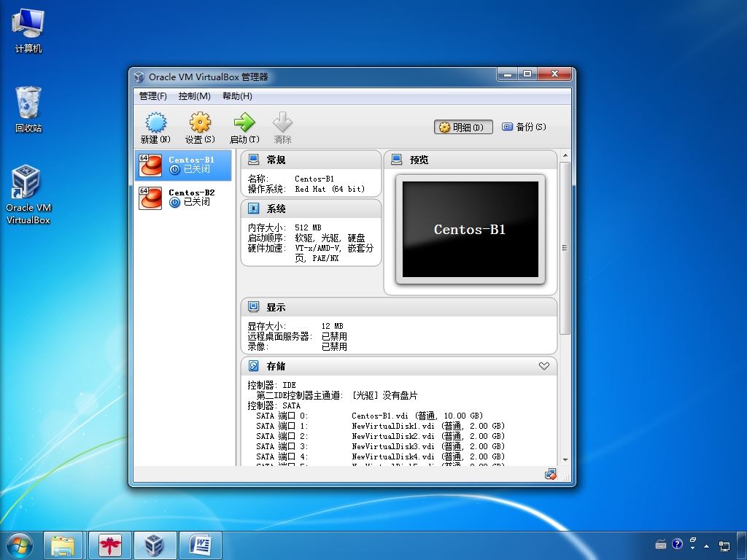This screenshot has height=560, width=747.
Task: Click the NewVirtualDisk3.vdi entry
Action: pos(427,447)
